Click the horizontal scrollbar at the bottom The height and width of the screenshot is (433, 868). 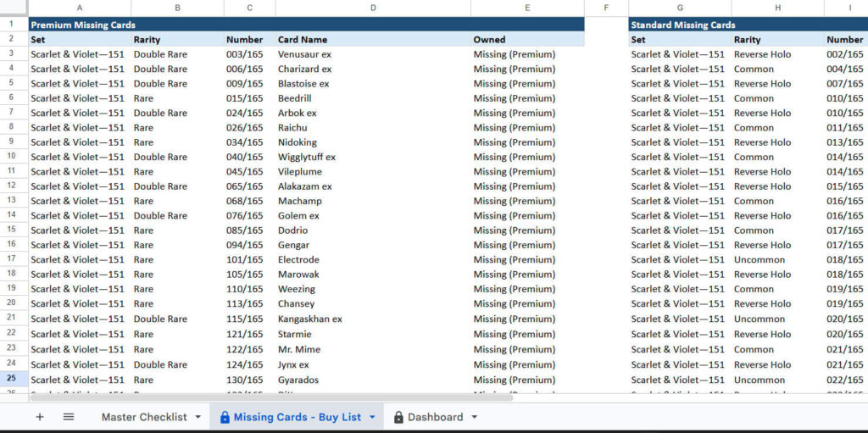click(271, 397)
